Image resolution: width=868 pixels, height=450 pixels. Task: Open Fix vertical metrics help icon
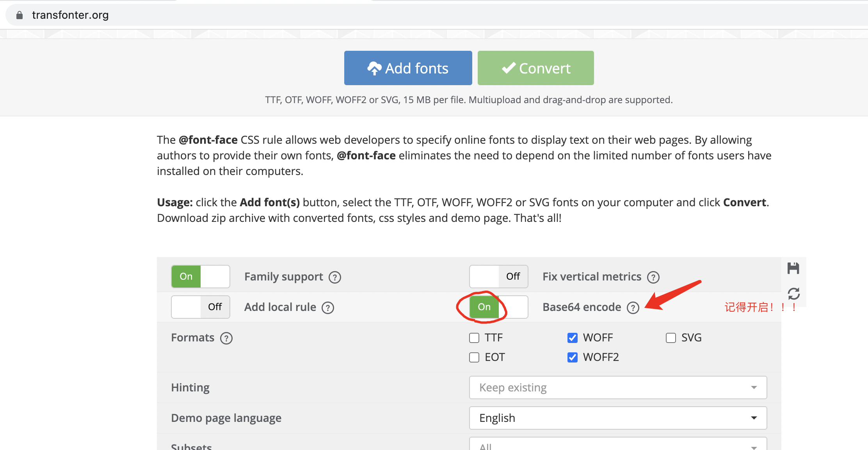coord(653,277)
